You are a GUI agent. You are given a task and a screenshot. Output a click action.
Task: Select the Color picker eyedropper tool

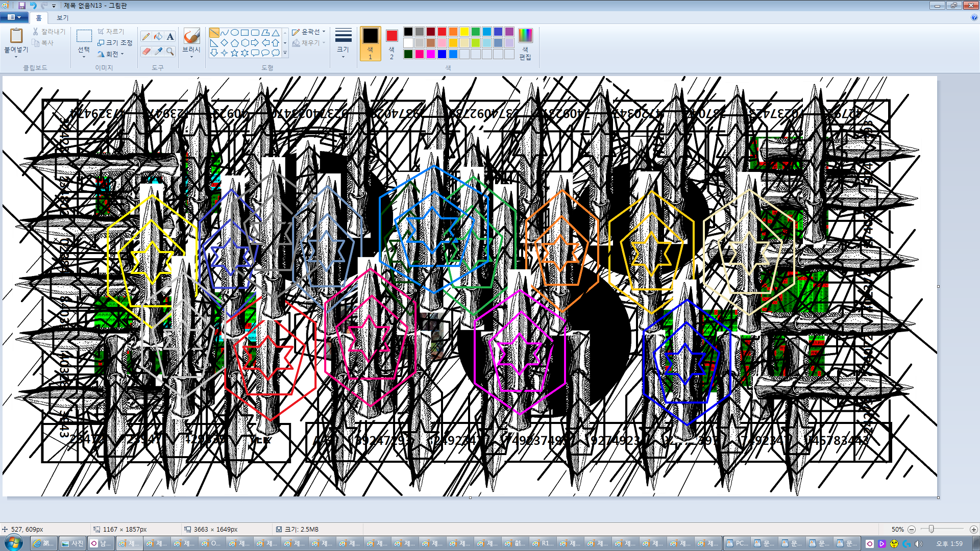tap(158, 51)
